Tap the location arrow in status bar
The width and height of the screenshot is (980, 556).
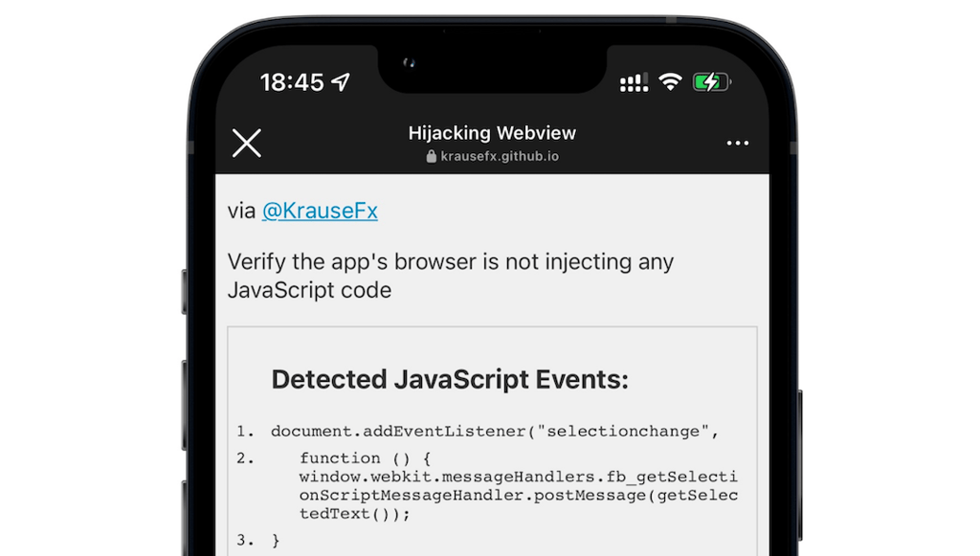342,82
